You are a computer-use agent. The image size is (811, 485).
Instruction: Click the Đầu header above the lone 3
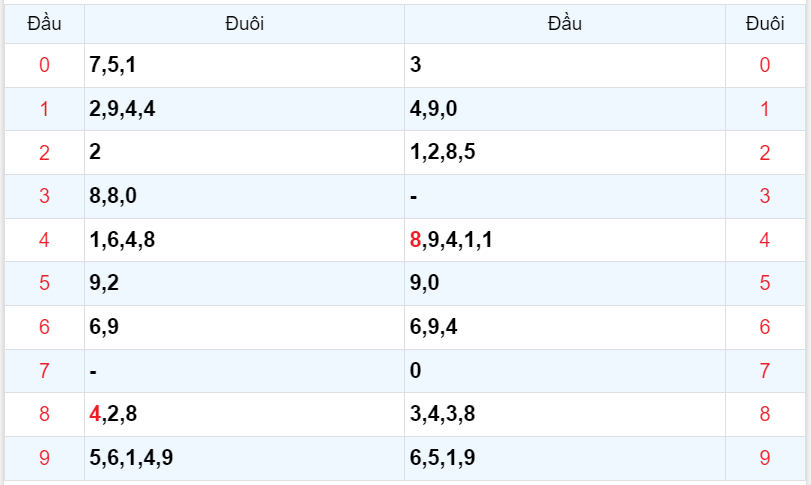coord(564,23)
